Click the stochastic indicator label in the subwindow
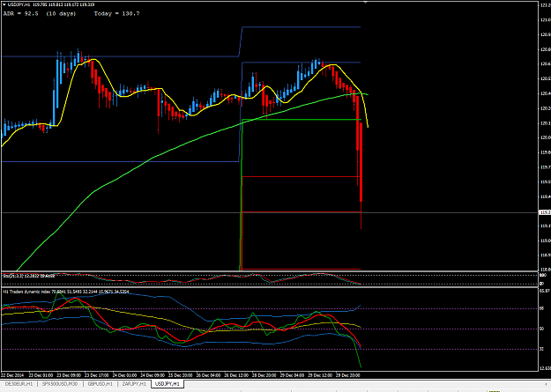 (28, 276)
